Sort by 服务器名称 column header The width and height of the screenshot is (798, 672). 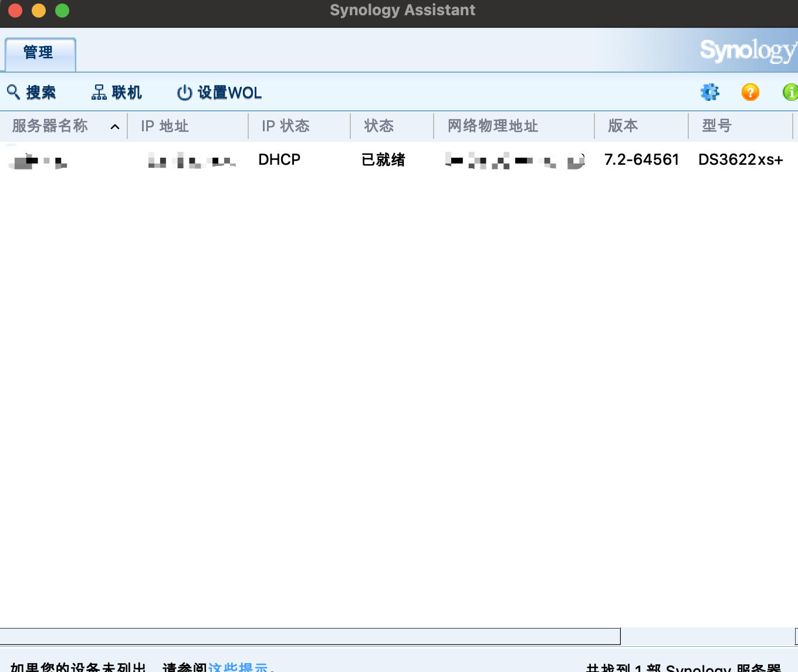(50, 125)
